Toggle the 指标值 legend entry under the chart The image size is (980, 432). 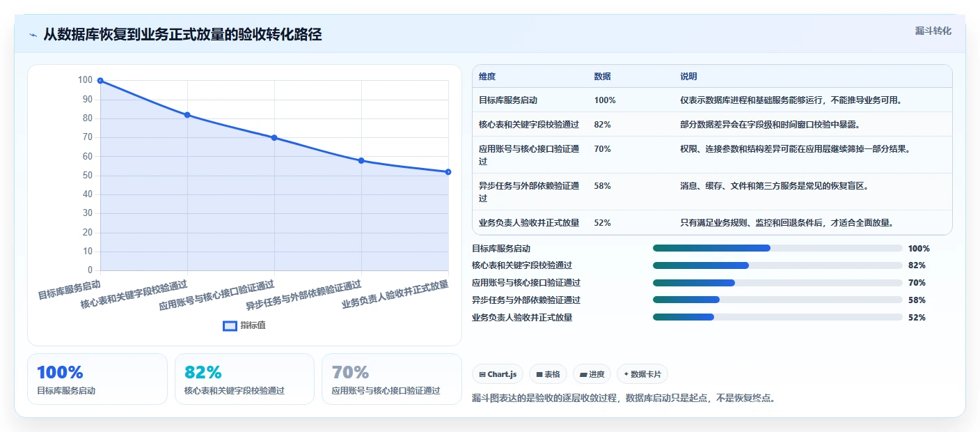(x=244, y=325)
